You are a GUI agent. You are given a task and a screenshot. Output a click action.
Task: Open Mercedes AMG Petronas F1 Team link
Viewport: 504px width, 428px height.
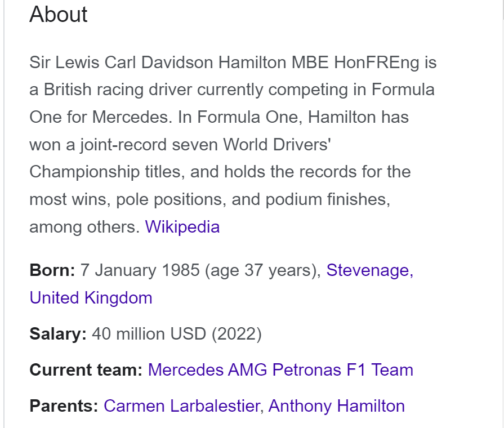(280, 370)
